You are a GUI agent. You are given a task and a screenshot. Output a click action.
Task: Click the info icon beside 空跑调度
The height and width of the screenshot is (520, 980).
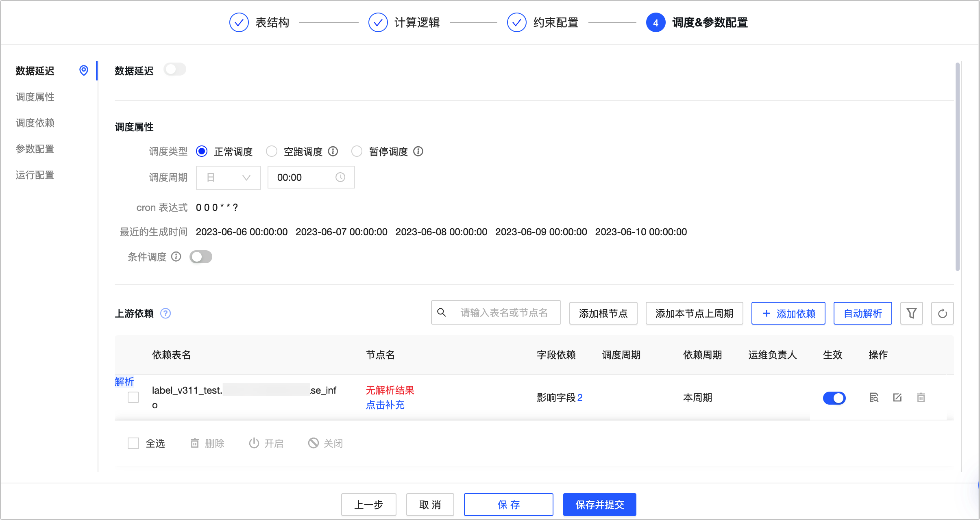(x=333, y=152)
